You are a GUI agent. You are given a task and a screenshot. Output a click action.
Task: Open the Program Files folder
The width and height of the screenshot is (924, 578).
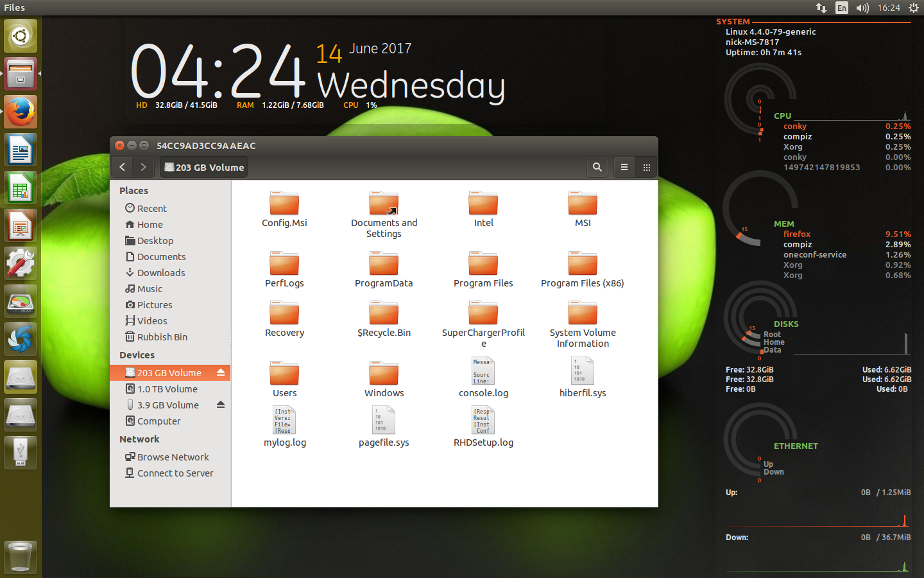click(483, 270)
